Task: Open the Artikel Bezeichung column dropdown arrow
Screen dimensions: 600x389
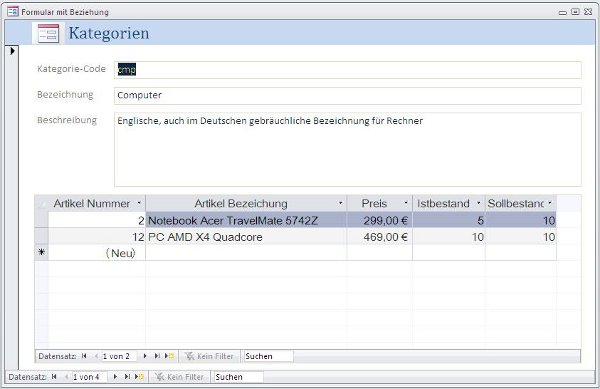Action: [x=340, y=203]
